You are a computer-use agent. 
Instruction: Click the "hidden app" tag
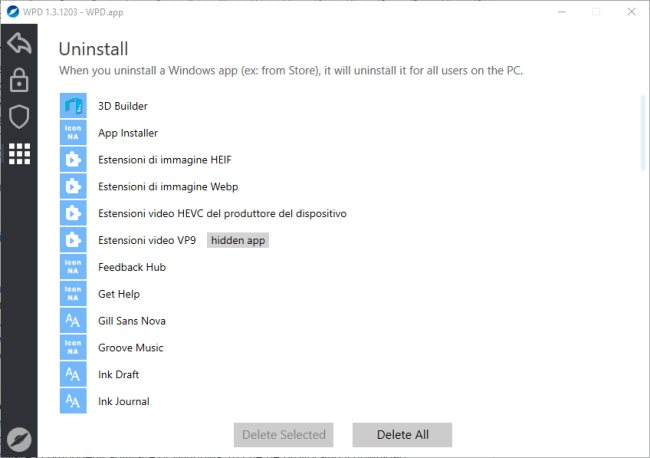pyautogui.click(x=238, y=240)
